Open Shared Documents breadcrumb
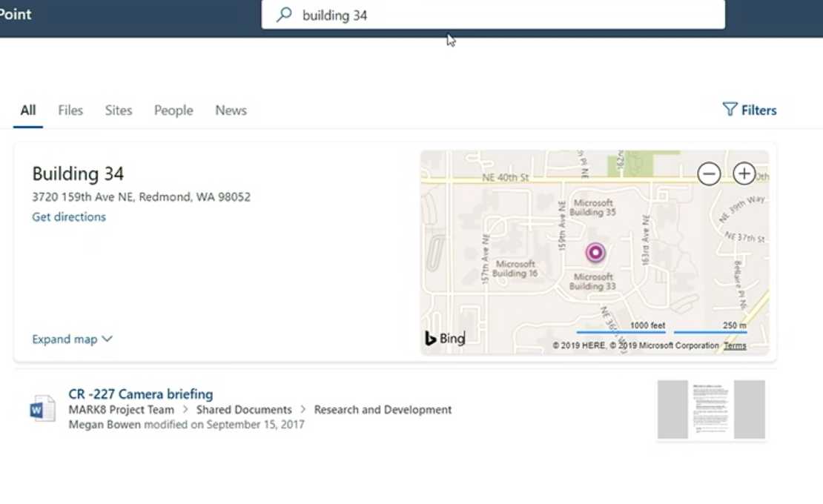823x504 pixels. tap(244, 410)
